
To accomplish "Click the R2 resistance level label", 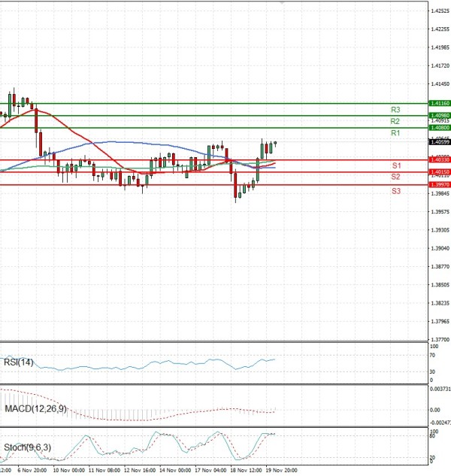I will (x=395, y=121).
